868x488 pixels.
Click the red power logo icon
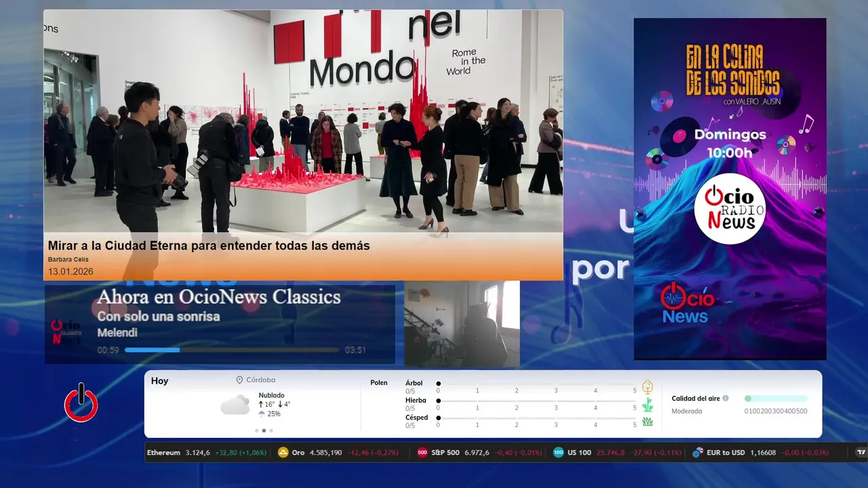point(81,404)
